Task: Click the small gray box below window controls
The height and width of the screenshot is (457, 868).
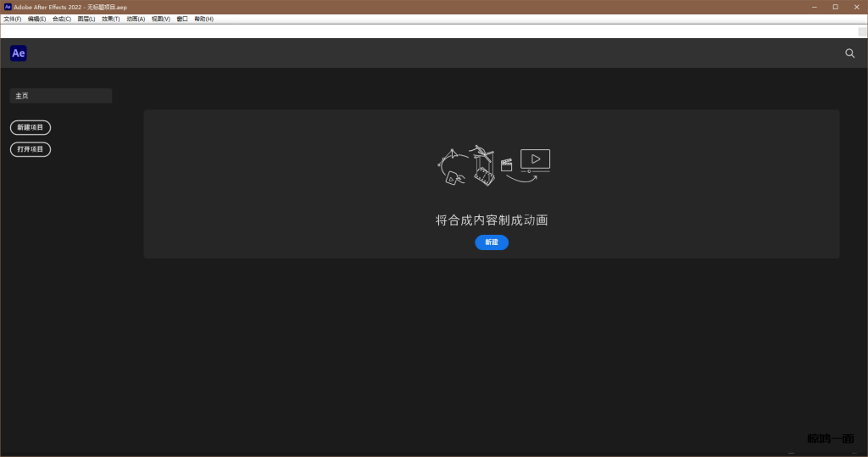Action: click(862, 31)
